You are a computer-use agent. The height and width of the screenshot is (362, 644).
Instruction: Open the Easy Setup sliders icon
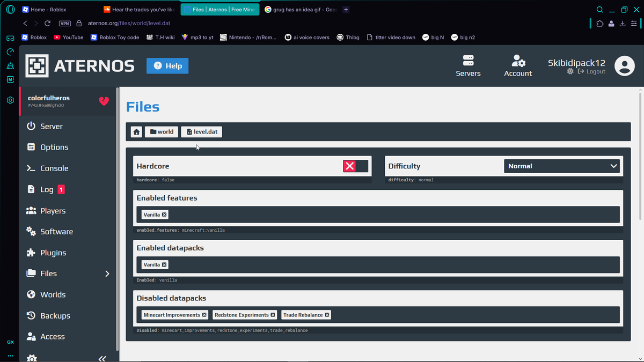click(x=634, y=23)
